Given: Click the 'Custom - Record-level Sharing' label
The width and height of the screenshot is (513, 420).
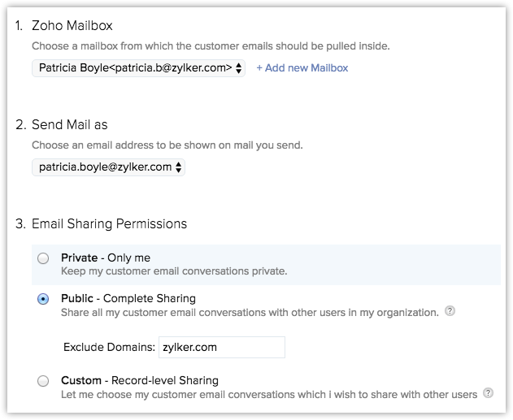Looking at the screenshot, I should (140, 380).
